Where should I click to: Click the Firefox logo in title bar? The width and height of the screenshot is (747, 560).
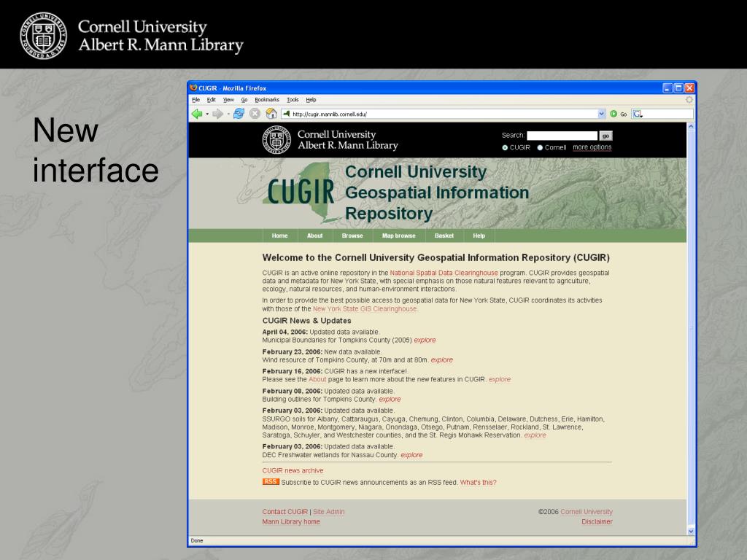coord(193,88)
